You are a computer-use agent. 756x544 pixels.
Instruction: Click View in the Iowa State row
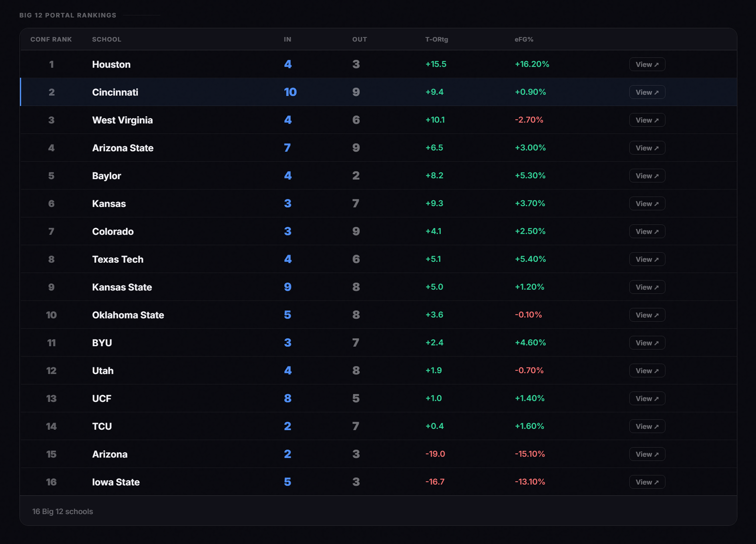[x=647, y=482]
